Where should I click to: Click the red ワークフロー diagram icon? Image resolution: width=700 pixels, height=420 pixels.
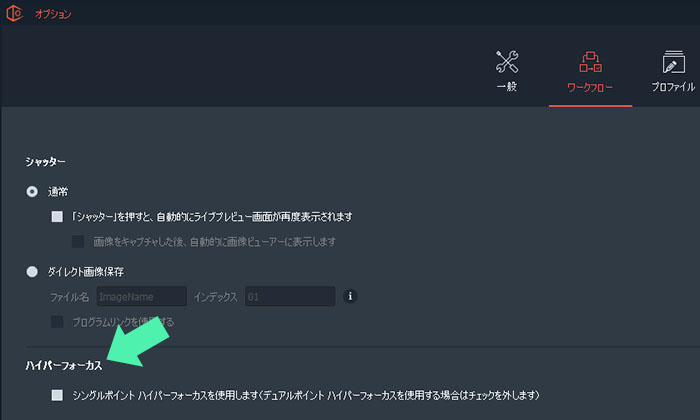[x=588, y=62]
